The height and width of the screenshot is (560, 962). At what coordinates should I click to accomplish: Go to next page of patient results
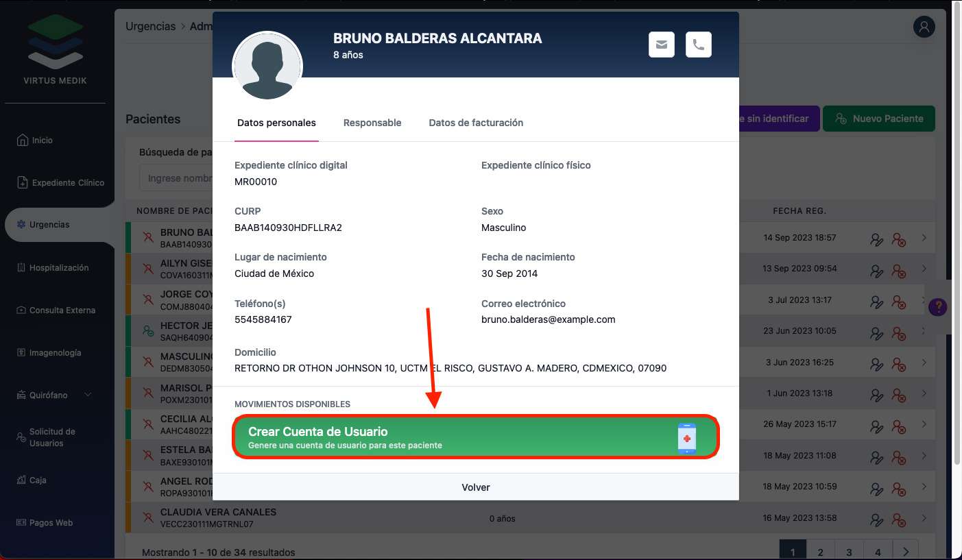[906, 552]
